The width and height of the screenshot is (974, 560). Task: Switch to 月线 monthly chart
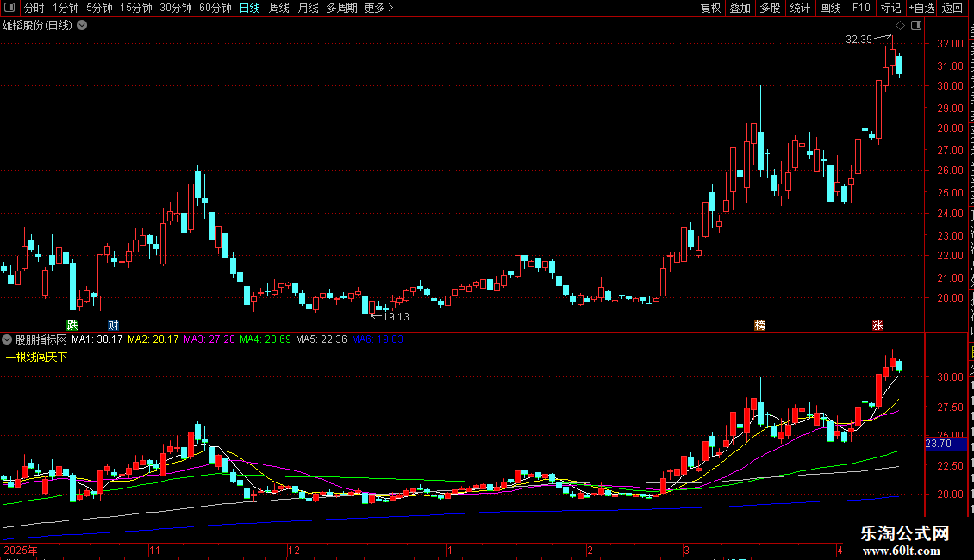[x=308, y=8]
